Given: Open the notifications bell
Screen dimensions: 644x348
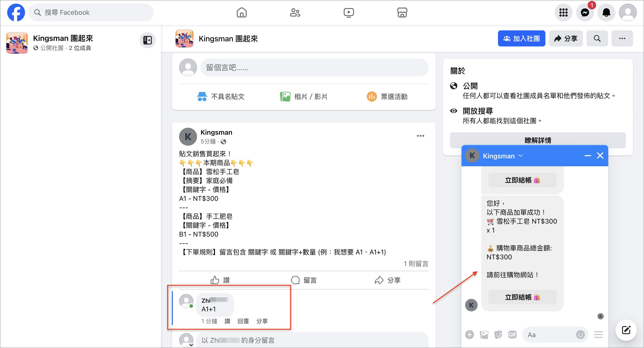Looking at the screenshot, I should (606, 13).
